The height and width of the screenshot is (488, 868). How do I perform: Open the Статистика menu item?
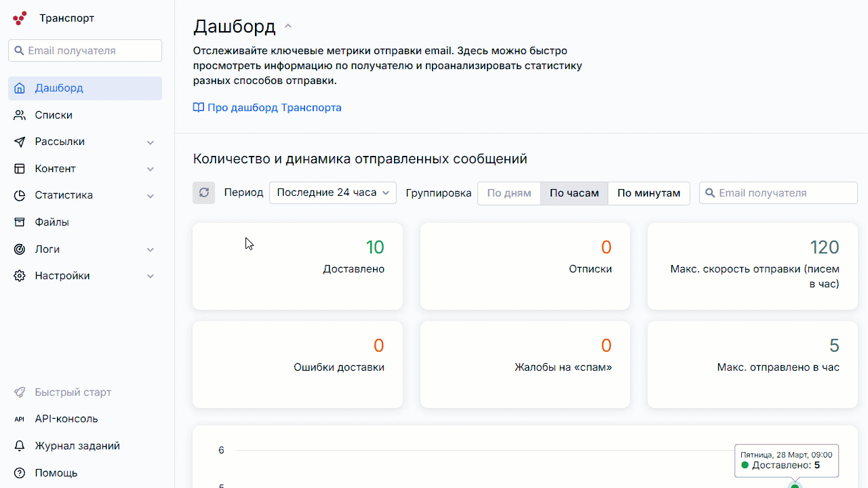pyautogui.click(x=85, y=195)
